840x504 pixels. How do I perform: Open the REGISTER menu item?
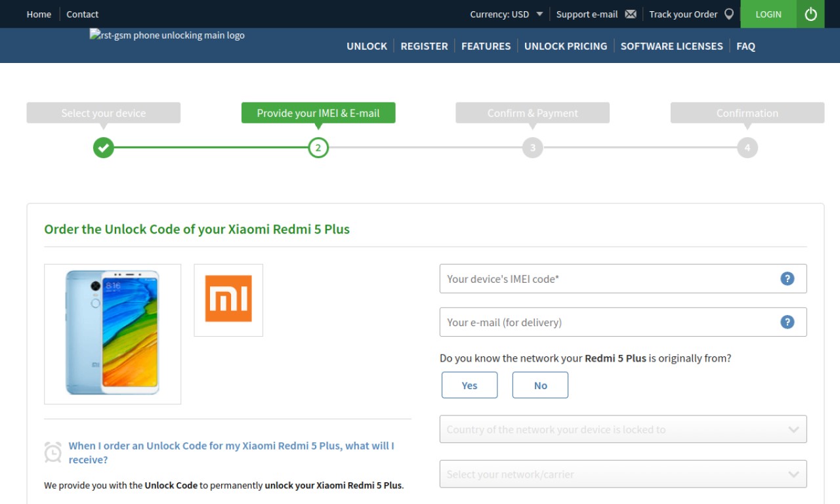(424, 46)
